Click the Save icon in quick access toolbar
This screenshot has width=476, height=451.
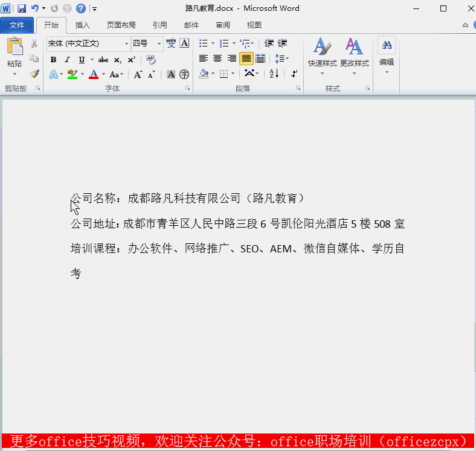[22, 8]
